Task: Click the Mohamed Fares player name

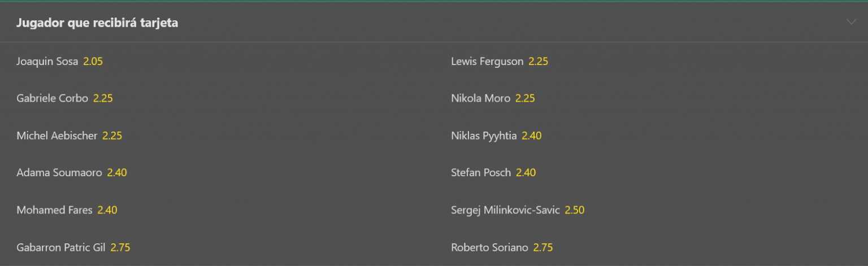Action: pyautogui.click(x=54, y=210)
